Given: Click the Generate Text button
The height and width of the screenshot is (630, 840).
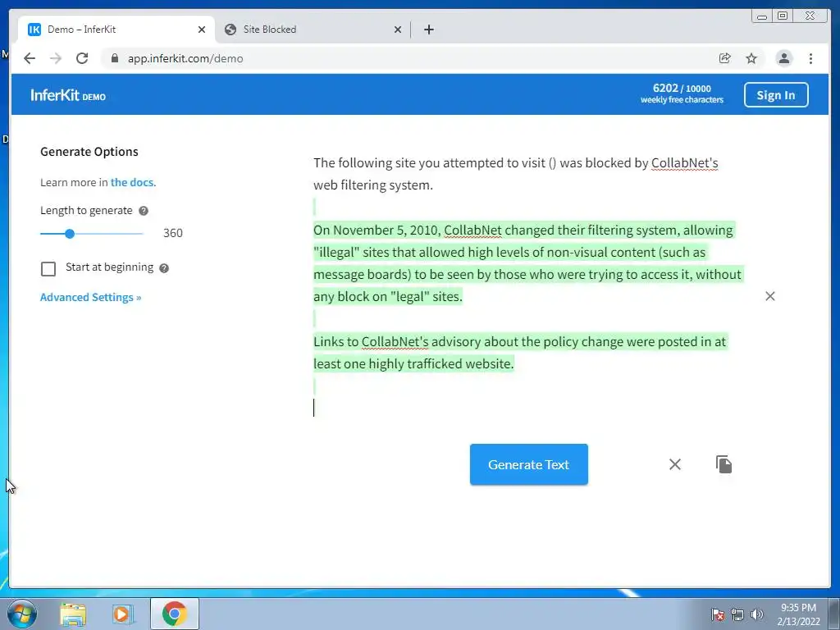Looking at the screenshot, I should [x=529, y=464].
